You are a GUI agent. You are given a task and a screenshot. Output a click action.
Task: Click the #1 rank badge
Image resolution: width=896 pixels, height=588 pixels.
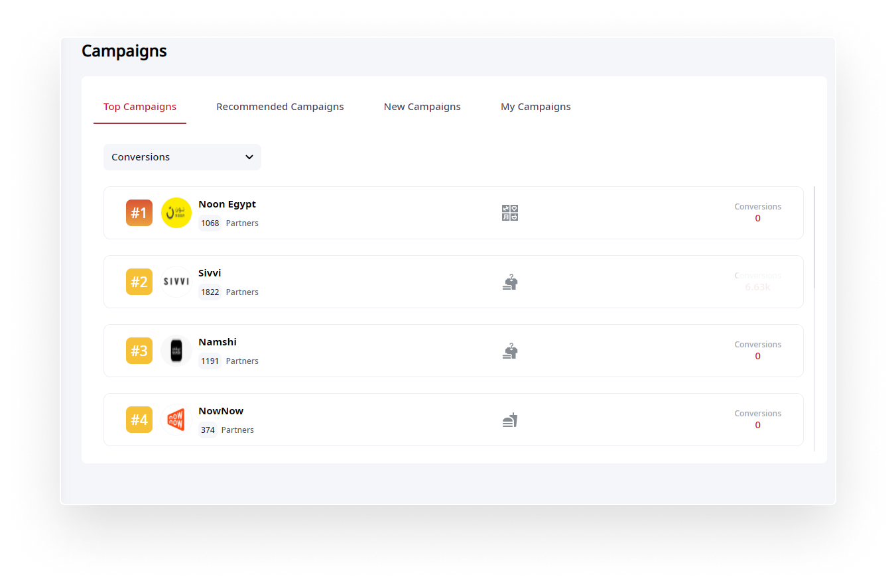click(x=139, y=213)
